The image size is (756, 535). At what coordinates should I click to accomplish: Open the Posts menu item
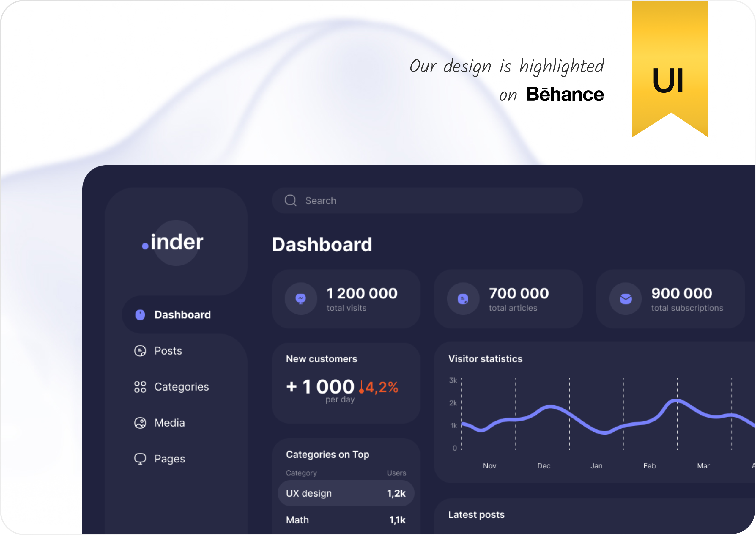(168, 350)
